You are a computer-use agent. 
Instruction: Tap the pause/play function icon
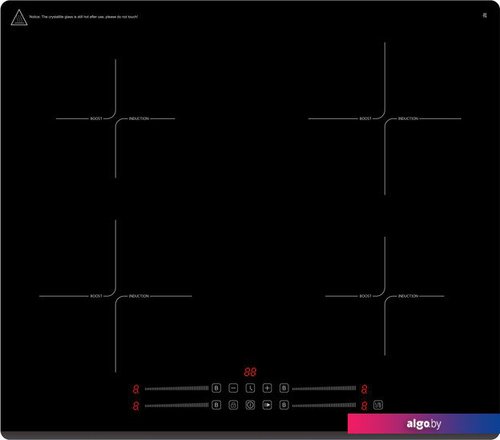pyautogui.click(x=267, y=405)
